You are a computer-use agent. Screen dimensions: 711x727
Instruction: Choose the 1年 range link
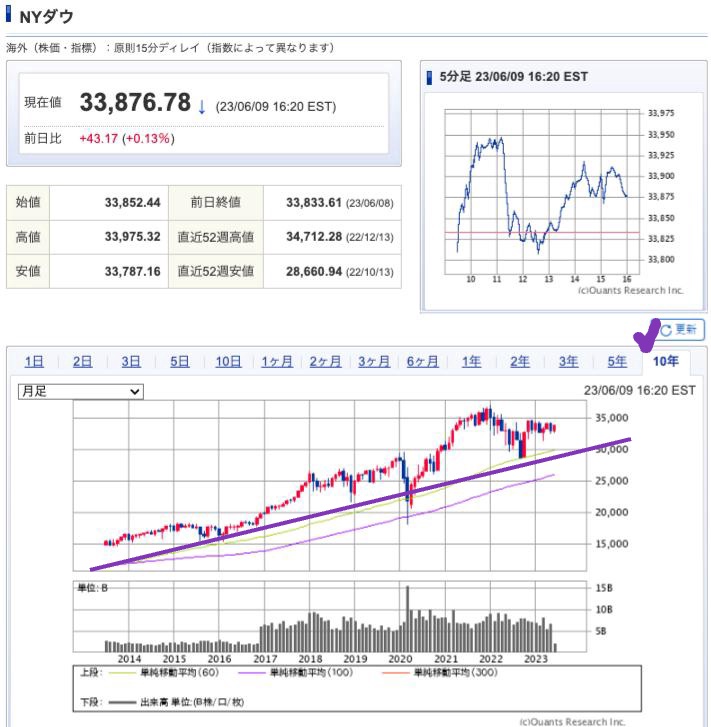tap(471, 362)
